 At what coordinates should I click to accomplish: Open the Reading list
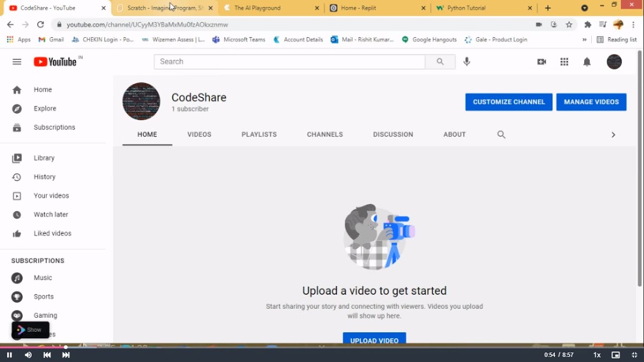coord(617,40)
